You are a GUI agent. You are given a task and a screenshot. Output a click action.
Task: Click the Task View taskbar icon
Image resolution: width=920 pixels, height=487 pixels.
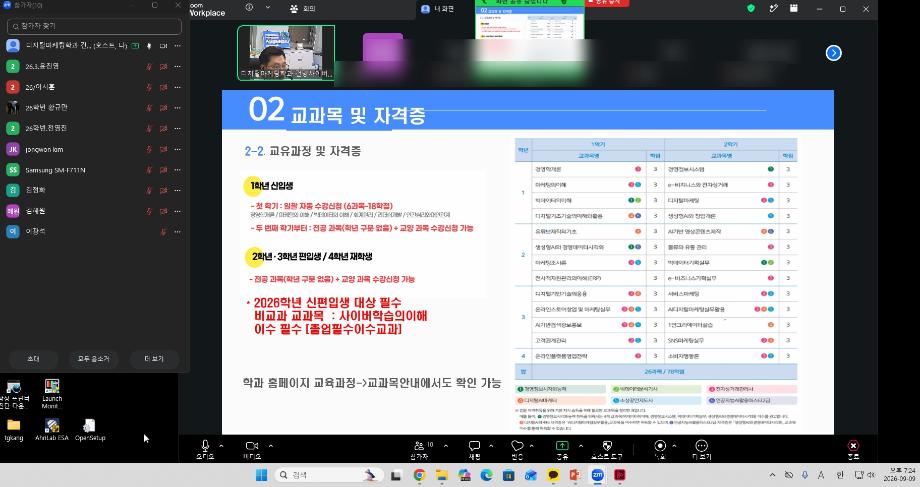[x=397, y=475]
